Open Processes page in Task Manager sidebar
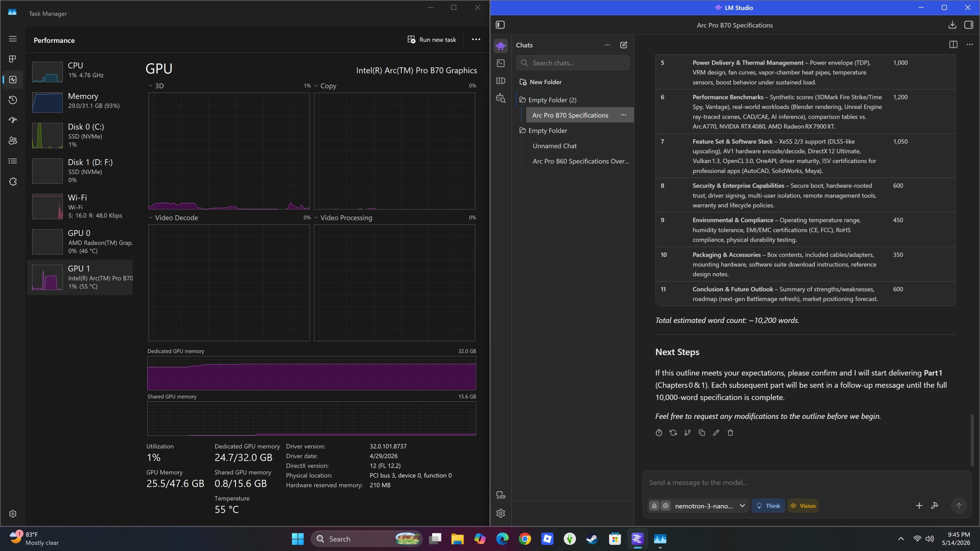This screenshot has width=980, height=551. point(13,59)
